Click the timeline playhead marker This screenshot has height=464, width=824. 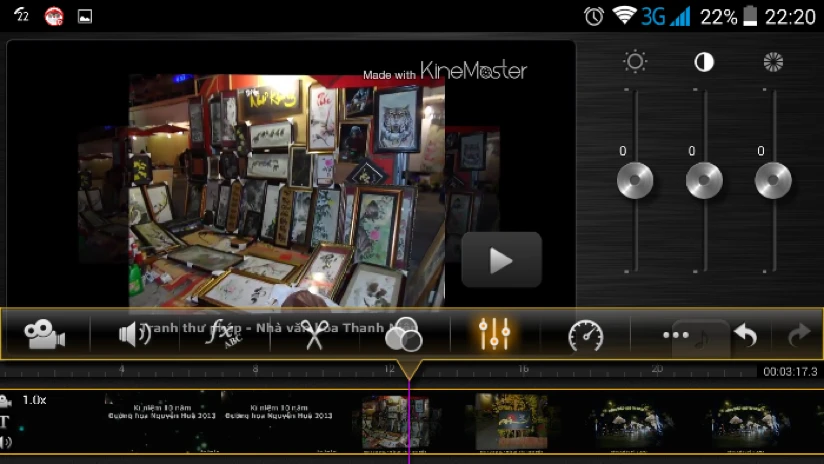[409, 369]
